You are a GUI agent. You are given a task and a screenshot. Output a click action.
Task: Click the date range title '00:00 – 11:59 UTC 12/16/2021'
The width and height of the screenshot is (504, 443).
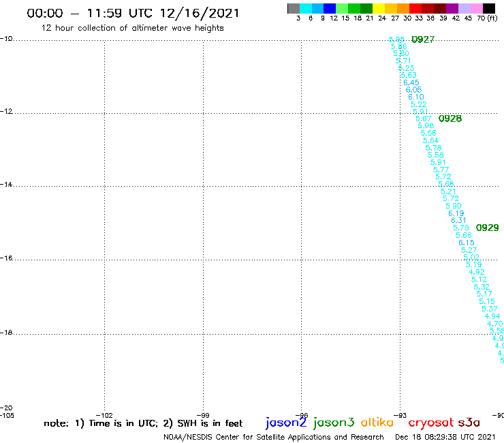133,14
